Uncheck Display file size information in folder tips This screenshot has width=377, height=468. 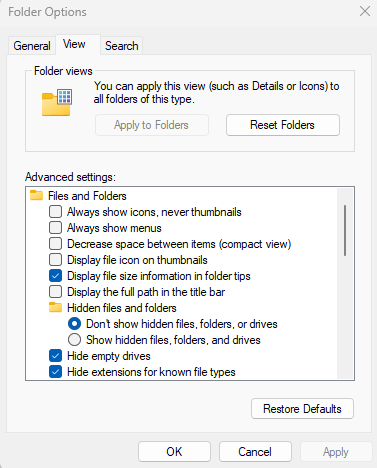[x=55, y=276]
